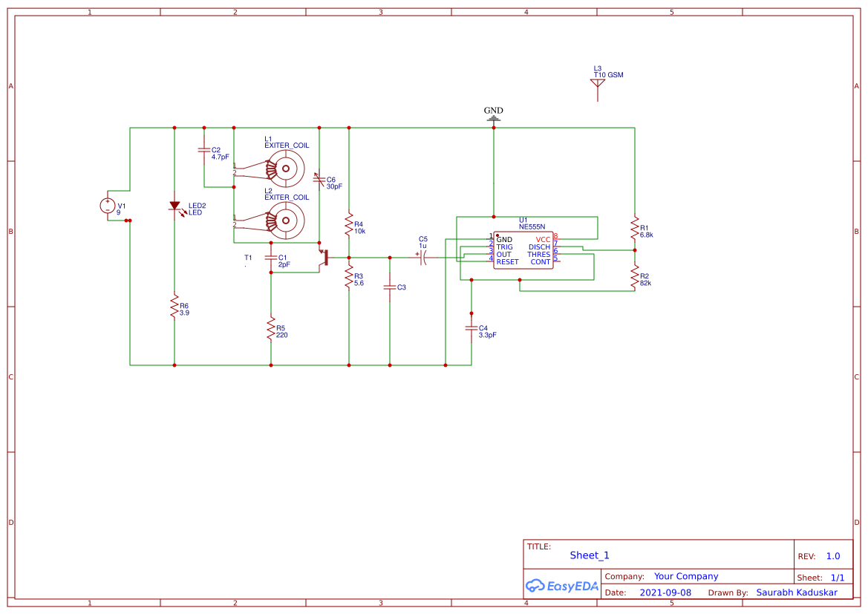Click the Saurabh Kaduskar drawn-by text
Image resolution: width=868 pixels, height=614 pixels.
coord(796,592)
